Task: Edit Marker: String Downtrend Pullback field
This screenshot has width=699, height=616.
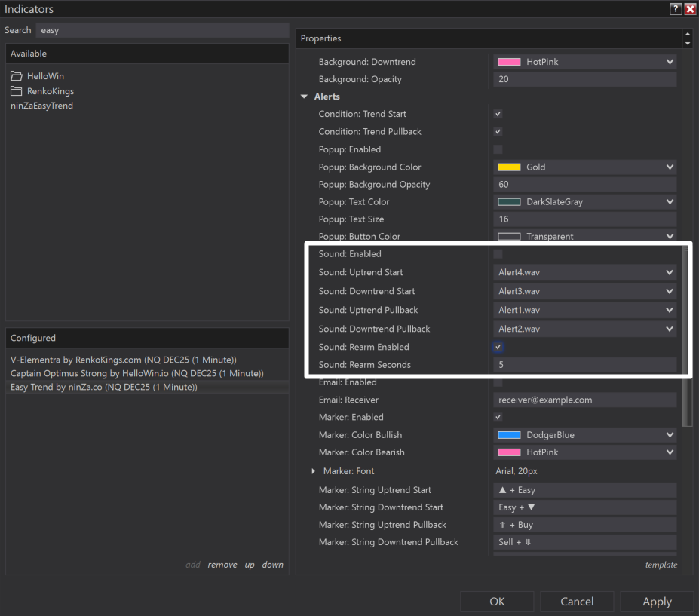Action: 585,542
